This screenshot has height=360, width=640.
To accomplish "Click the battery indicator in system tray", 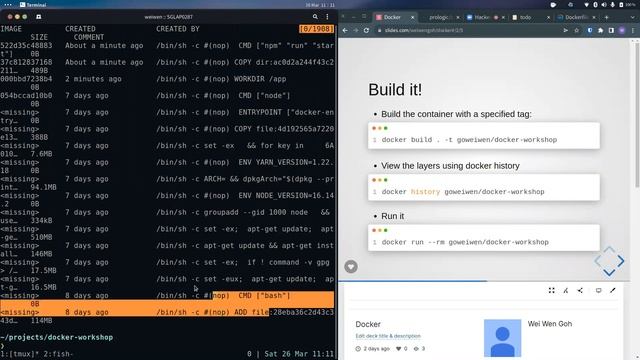I will click(x=628, y=5).
